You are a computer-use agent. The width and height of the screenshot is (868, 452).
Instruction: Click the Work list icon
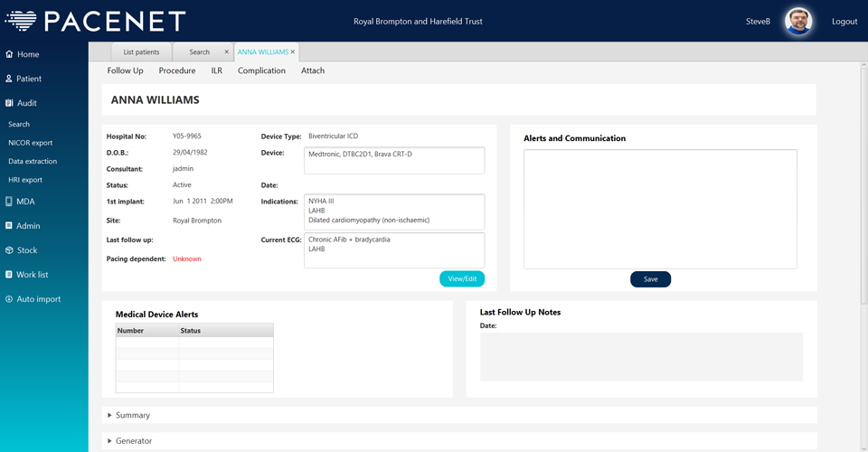(9, 275)
